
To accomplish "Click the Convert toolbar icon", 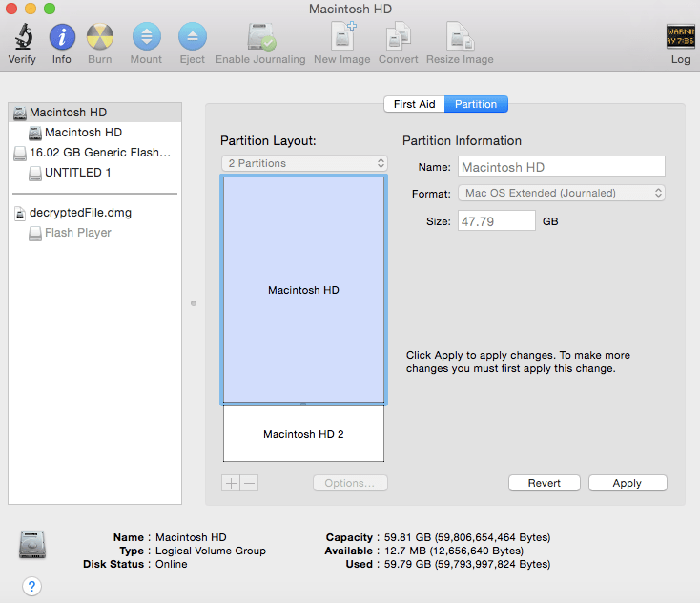I will 399,35.
